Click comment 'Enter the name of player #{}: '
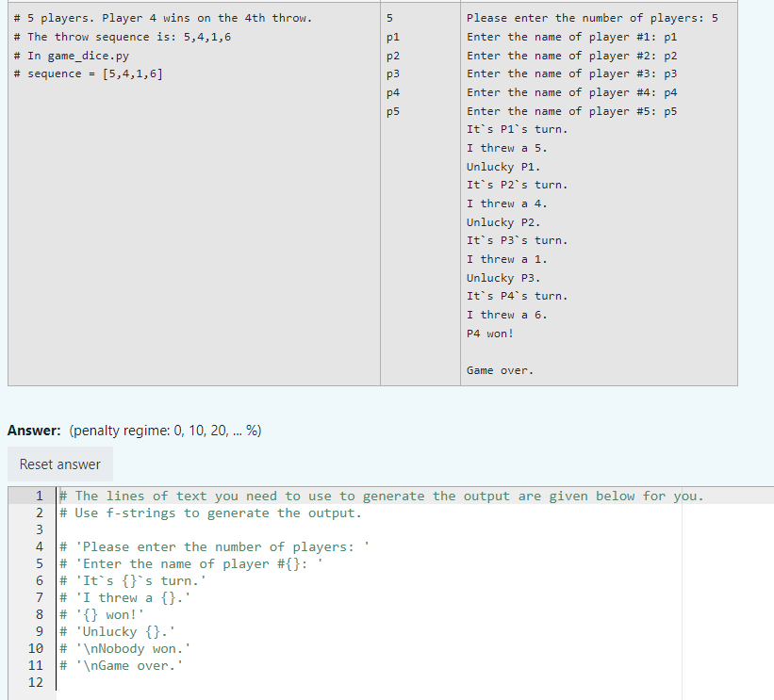The image size is (774, 700). pos(191,563)
